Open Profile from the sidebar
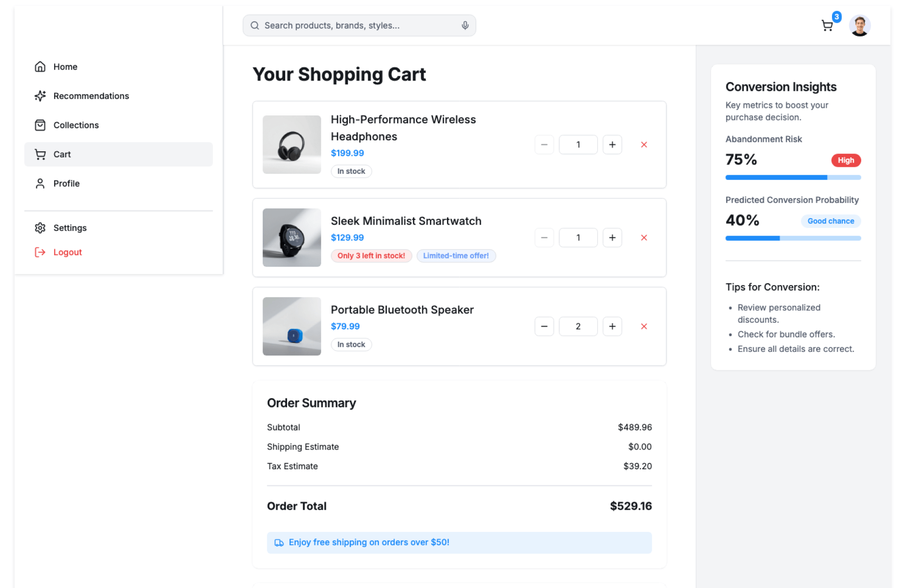905x588 pixels. (66, 184)
